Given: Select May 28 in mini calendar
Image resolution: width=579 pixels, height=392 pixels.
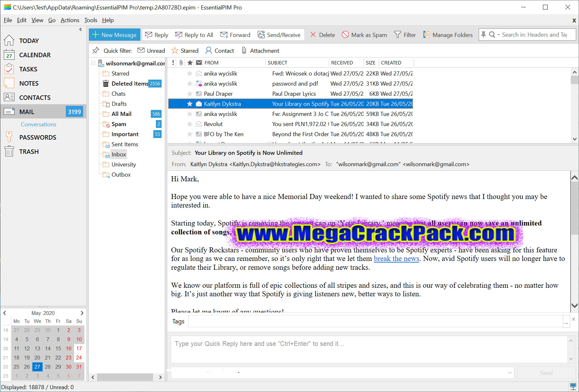Looking at the screenshot, I should 48,367.
